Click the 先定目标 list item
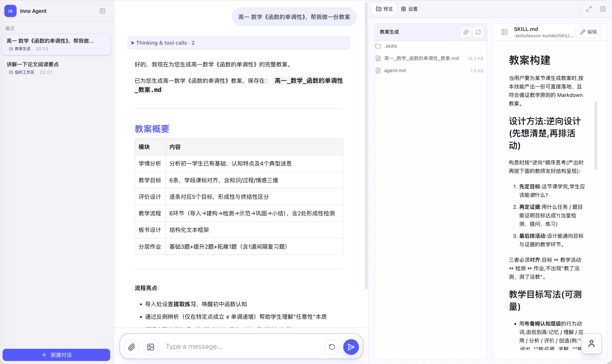 pyautogui.click(x=552, y=191)
